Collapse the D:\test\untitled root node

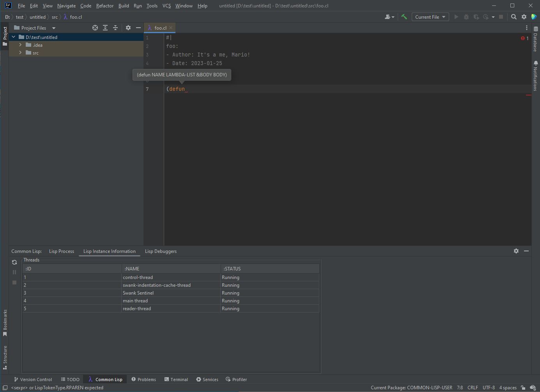[x=14, y=37]
